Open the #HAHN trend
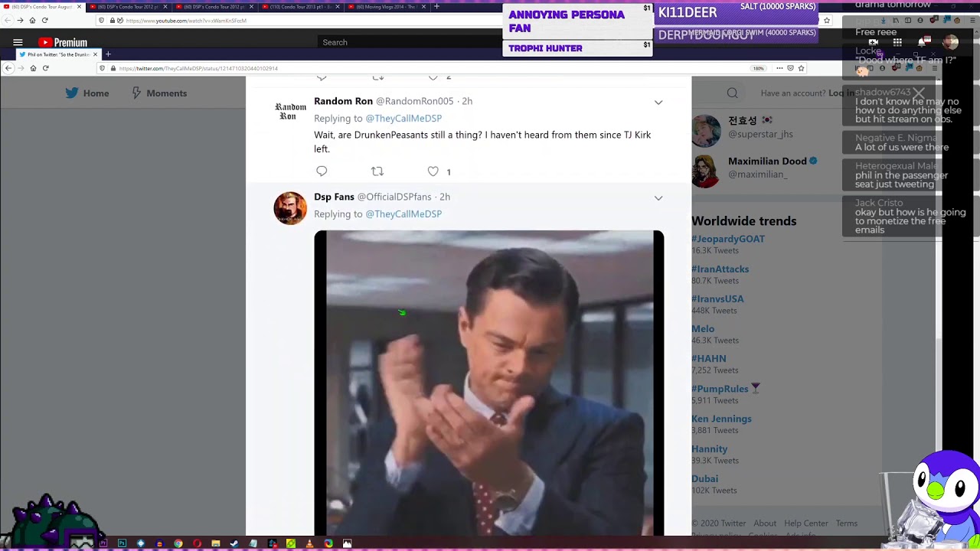Screen dimensions: 980x551 709,359
